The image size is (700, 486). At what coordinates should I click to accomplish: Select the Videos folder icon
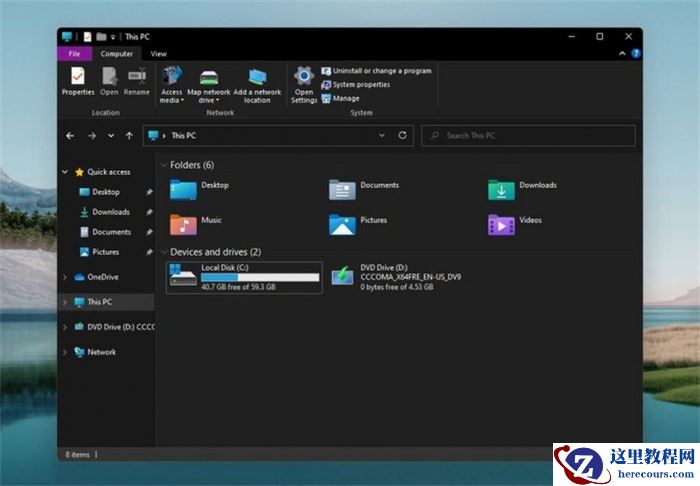501,224
